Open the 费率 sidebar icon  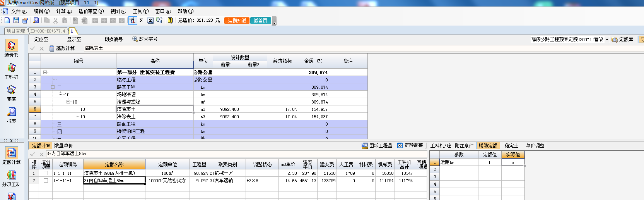pos(12,93)
